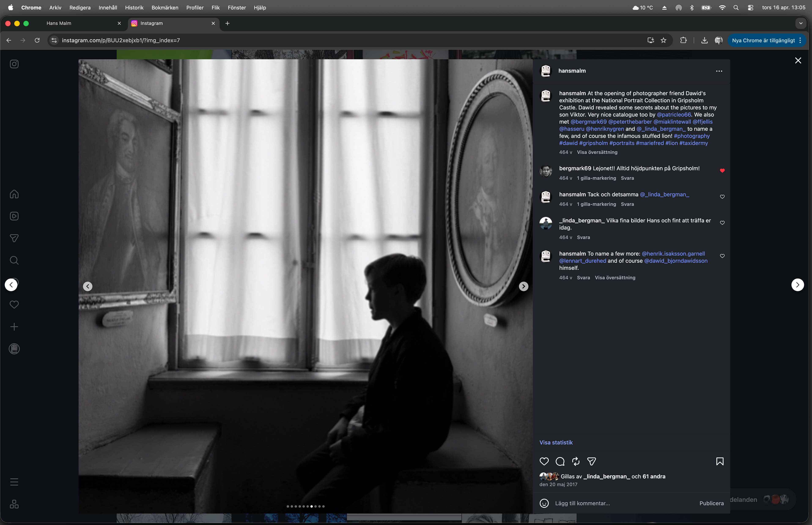This screenshot has height=525, width=812.
Task: Open sidebar hamburger More menu
Action: click(x=14, y=482)
